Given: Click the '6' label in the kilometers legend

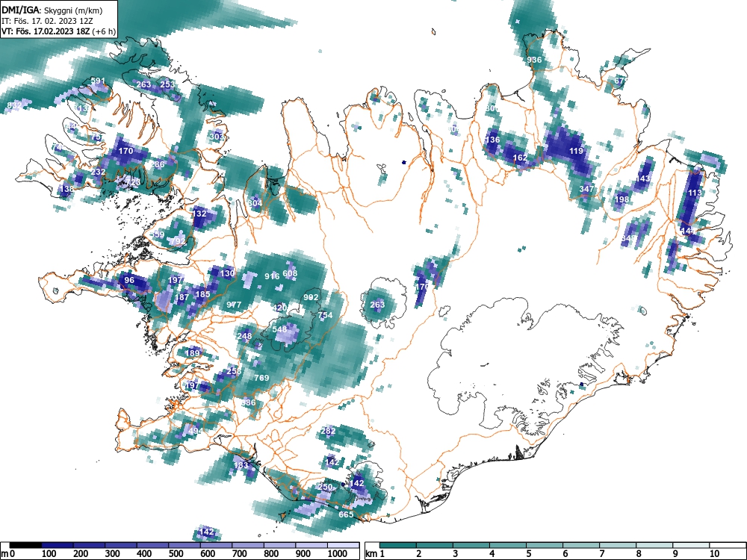Looking at the screenshot, I should 565,554.
